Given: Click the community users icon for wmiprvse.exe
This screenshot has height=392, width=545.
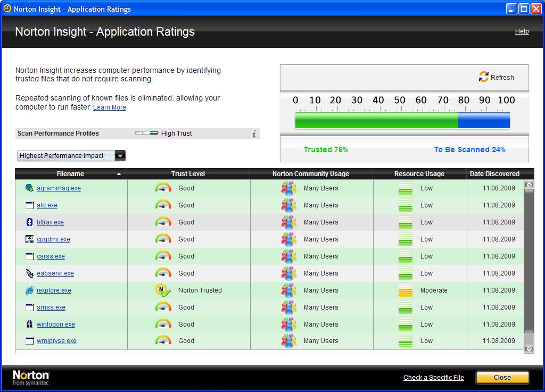Looking at the screenshot, I should (289, 340).
